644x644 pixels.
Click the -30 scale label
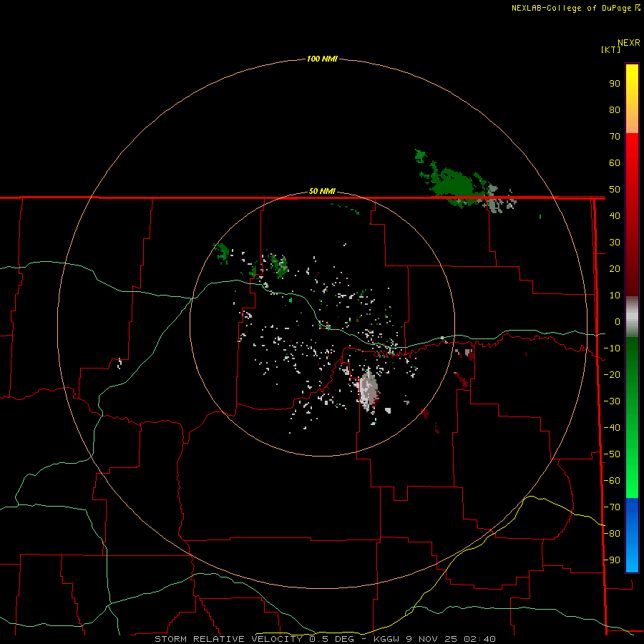tap(612, 401)
